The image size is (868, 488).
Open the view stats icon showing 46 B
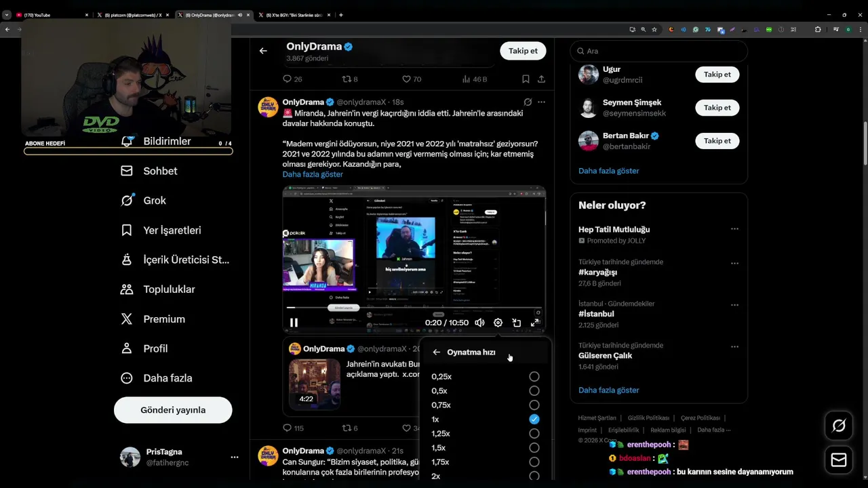(466, 79)
